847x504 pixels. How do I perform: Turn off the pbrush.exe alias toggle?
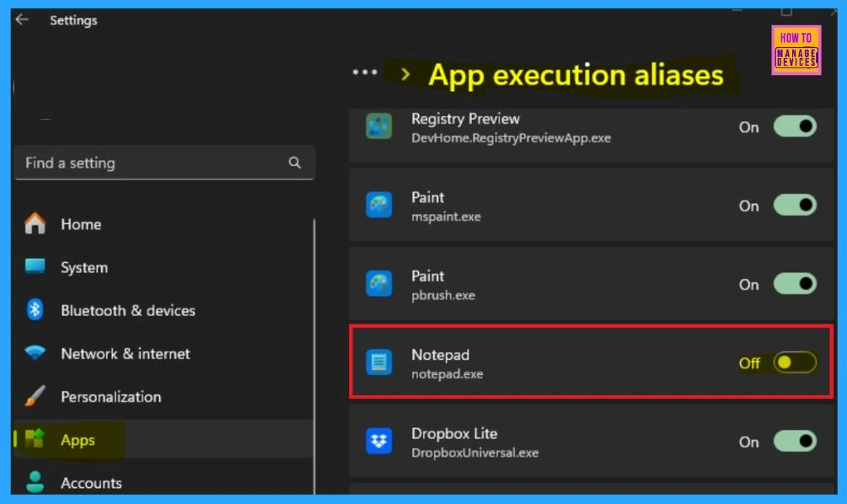[795, 284]
